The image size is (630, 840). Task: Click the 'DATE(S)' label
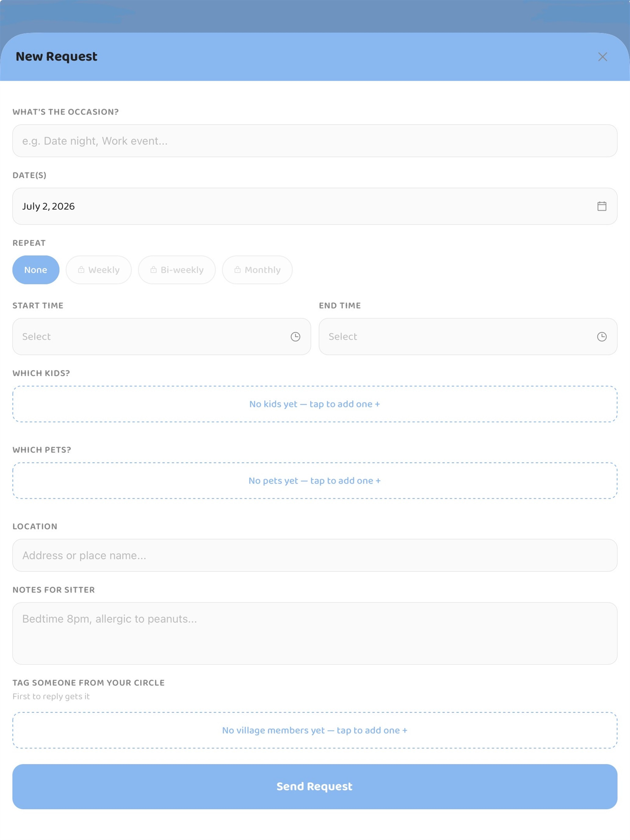(30, 176)
